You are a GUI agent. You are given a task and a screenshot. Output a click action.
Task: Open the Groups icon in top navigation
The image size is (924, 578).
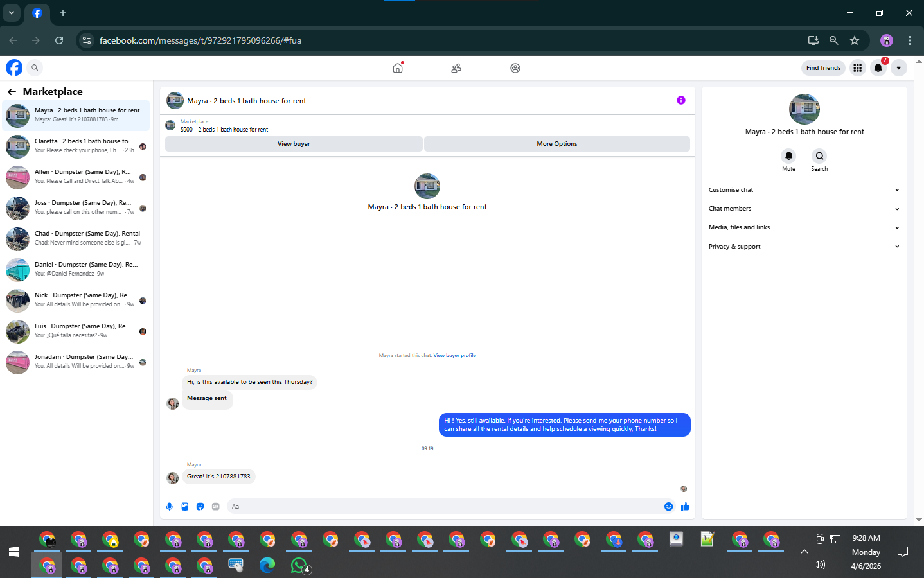click(x=515, y=67)
